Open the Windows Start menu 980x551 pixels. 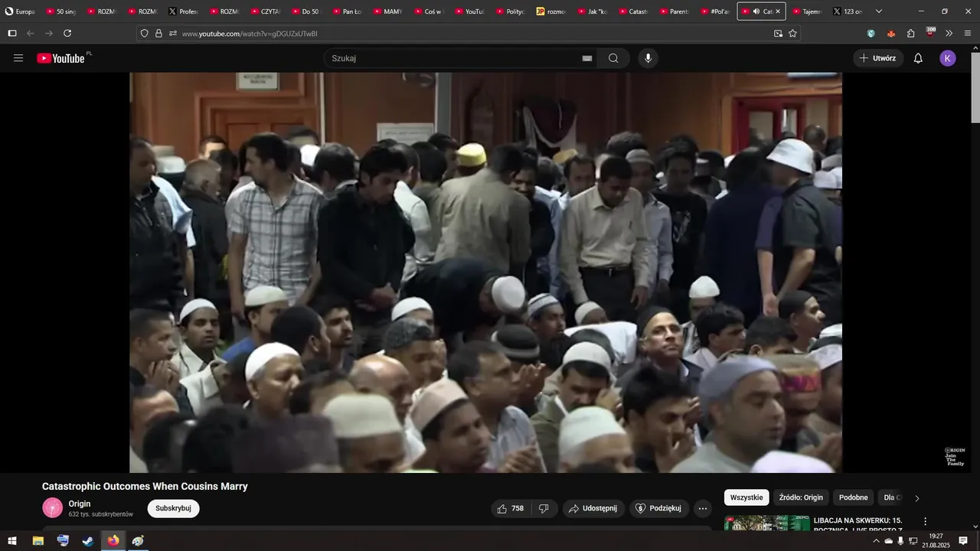click(12, 541)
